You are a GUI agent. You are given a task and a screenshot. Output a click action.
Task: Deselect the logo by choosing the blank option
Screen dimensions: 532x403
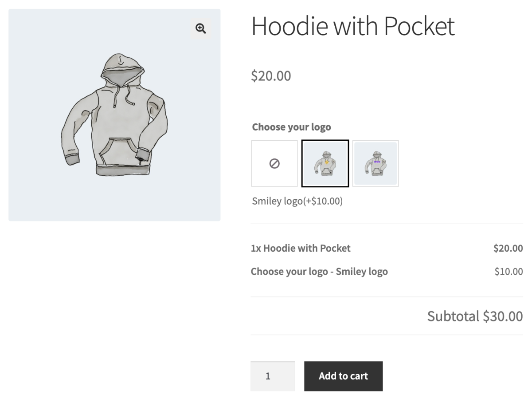[x=274, y=163]
